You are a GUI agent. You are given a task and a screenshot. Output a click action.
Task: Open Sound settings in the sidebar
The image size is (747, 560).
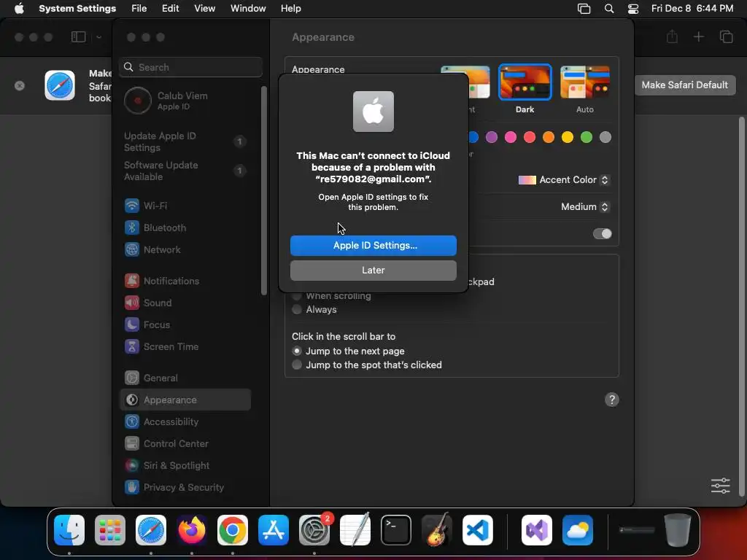point(185,303)
